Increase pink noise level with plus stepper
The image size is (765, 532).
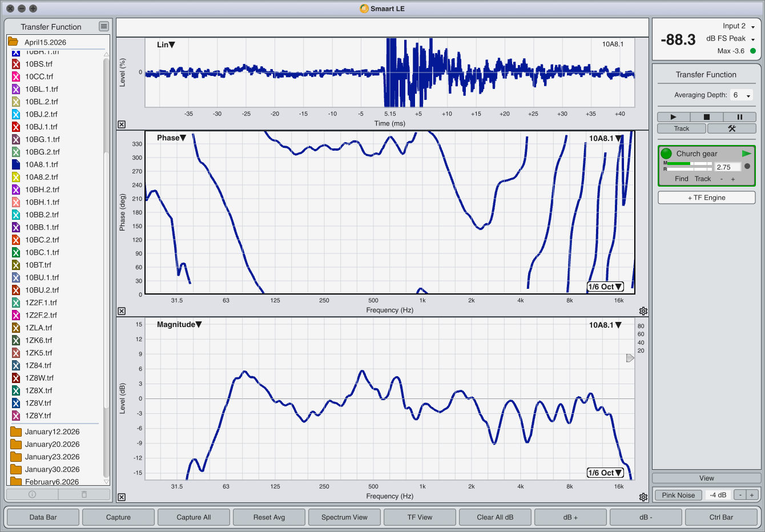click(752, 495)
